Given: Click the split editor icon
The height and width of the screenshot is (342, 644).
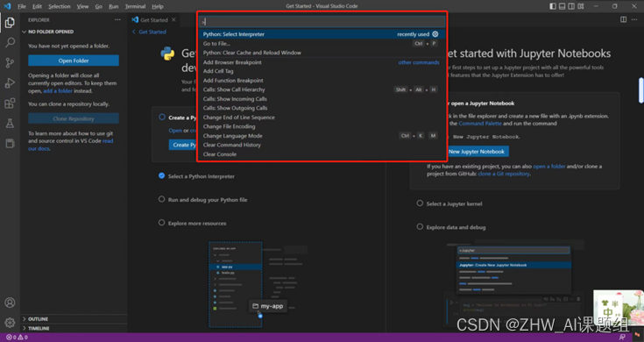Looking at the screenshot, I should click(624, 19).
